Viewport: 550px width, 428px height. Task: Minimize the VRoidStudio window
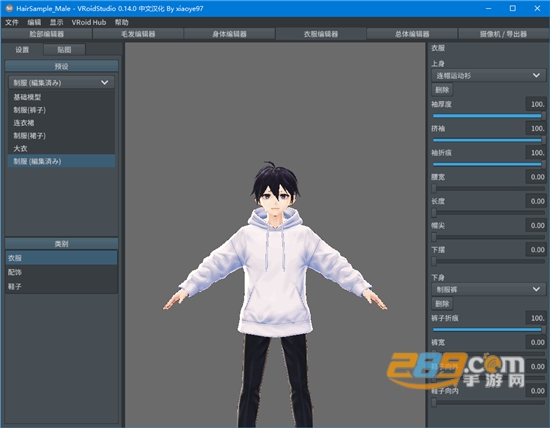488,8
